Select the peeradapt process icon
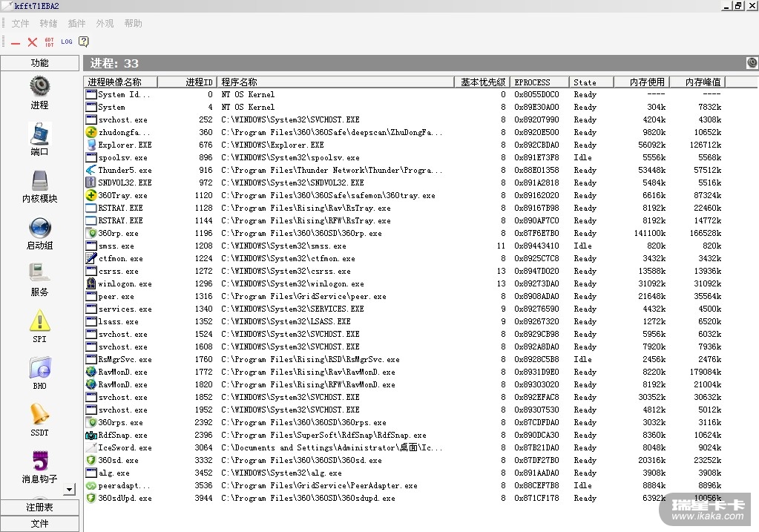Image resolution: width=759 pixels, height=532 pixels. click(x=91, y=485)
